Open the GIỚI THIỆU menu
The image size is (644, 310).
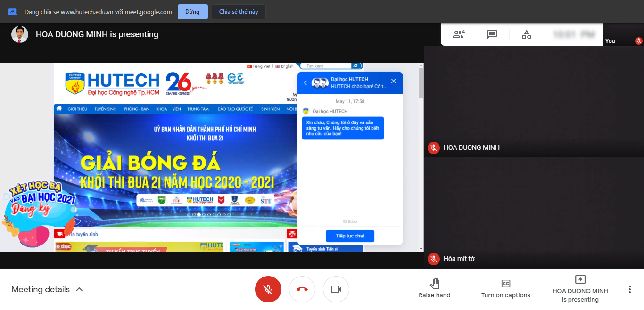click(x=77, y=109)
